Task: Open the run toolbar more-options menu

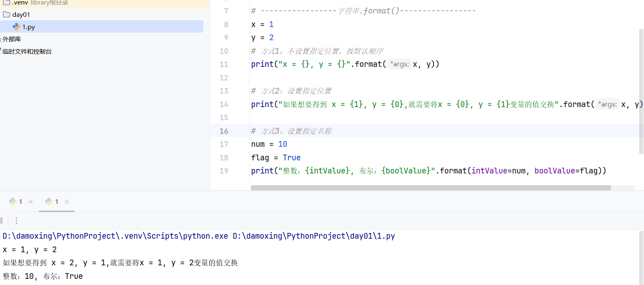Action: [x=16, y=221]
